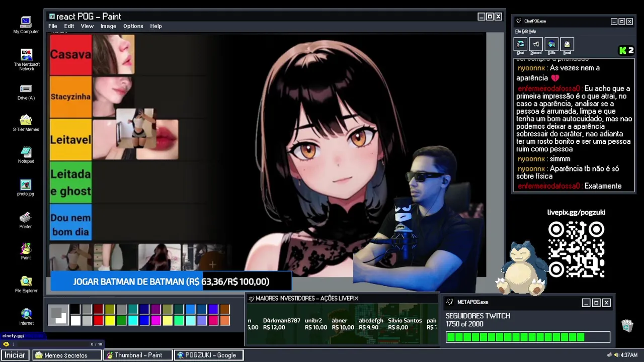This screenshot has width=644, height=362.
Task: Open the Printer desktop icon
Action: pos(26,220)
